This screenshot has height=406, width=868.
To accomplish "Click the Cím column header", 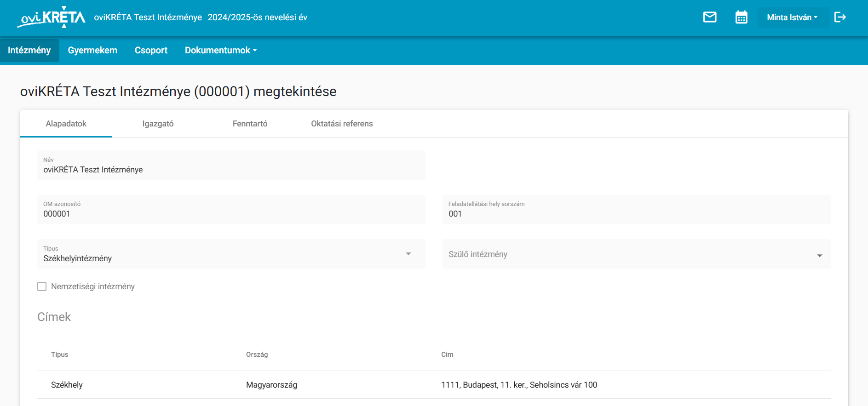I will click(448, 355).
